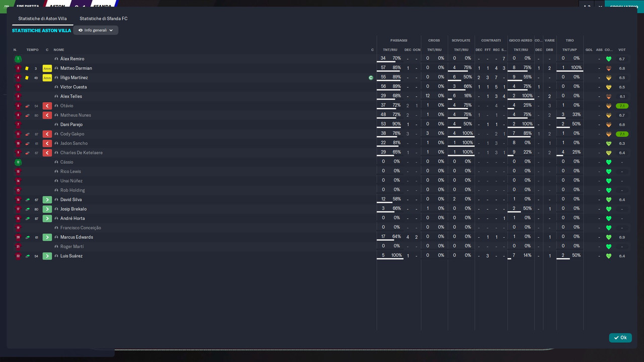Click the PASSAGGI column group header
The width and height of the screenshot is (644, 362).
399,40
